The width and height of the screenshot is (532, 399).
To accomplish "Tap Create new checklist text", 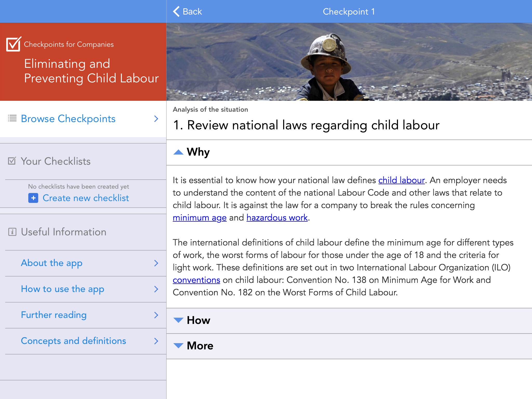I will [x=86, y=198].
